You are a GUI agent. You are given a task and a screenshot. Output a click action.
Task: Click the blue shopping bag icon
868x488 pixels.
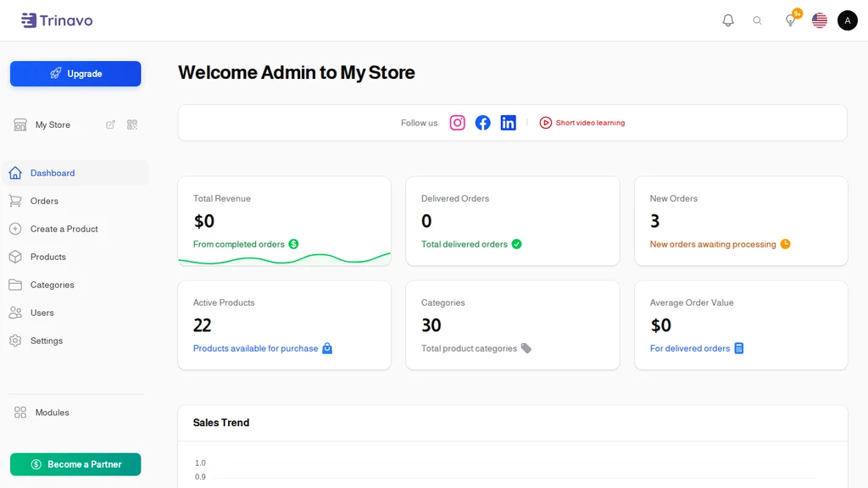(327, 348)
